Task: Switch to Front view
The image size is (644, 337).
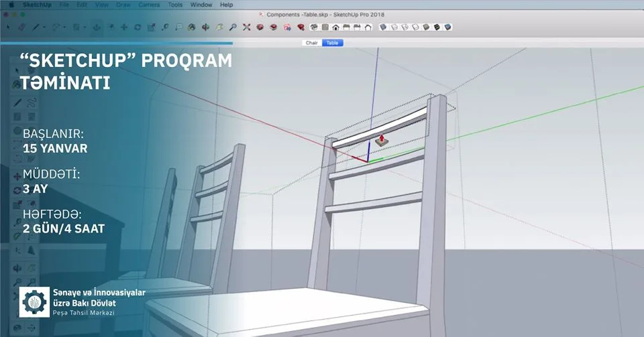Action: click(335, 27)
